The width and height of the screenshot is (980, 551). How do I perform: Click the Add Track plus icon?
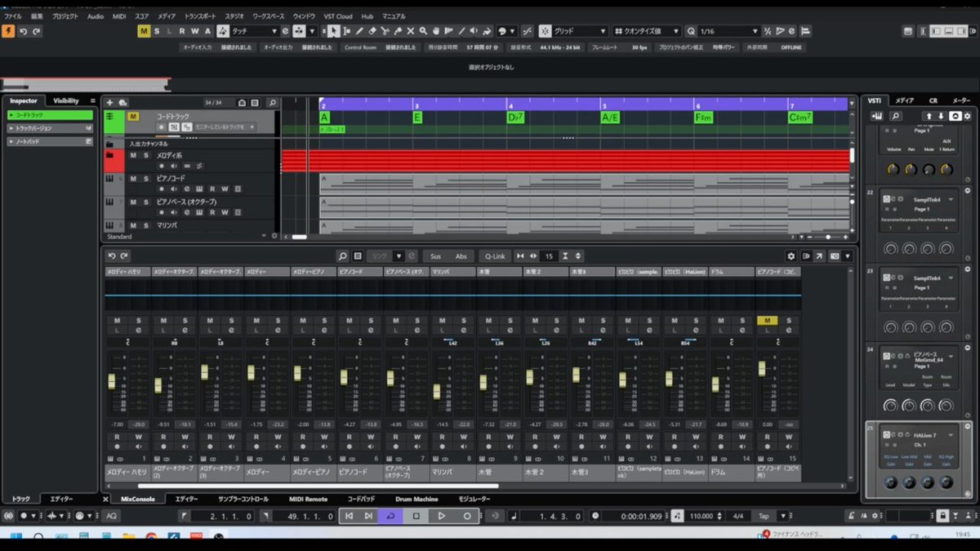click(109, 102)
